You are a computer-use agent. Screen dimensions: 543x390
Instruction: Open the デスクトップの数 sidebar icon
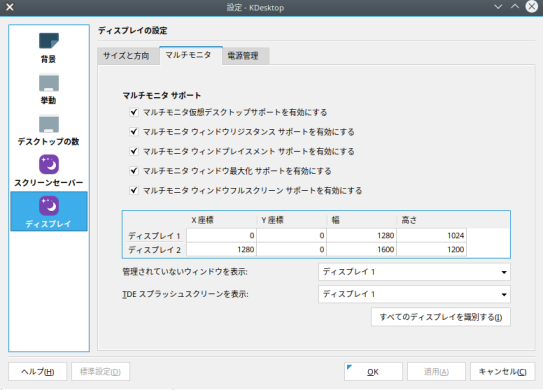tap(49, 124)
